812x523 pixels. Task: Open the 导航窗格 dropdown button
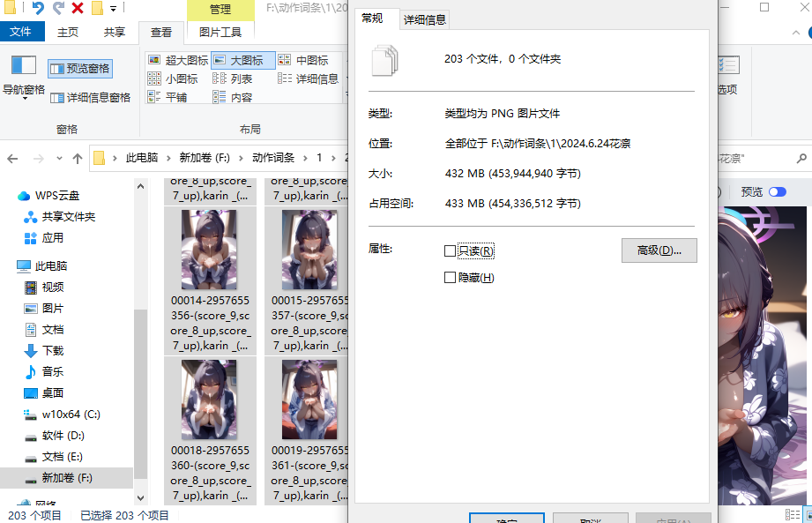click(24, 76)
